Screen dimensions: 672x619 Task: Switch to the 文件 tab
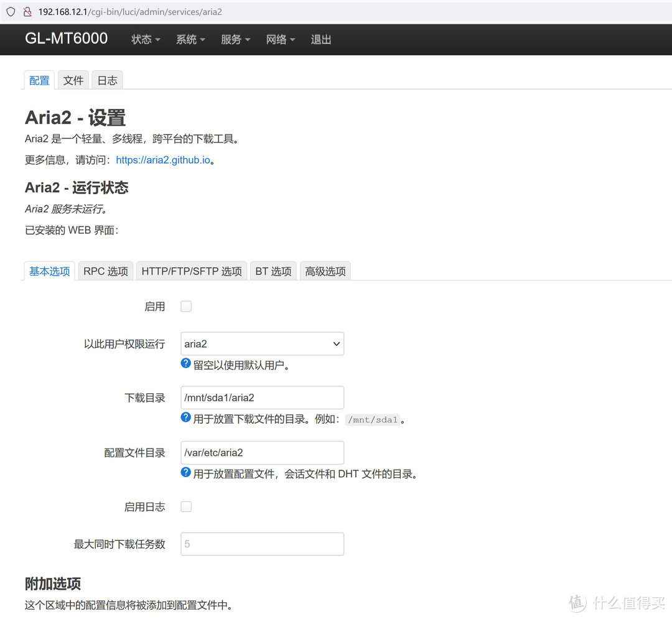point(73,80)
